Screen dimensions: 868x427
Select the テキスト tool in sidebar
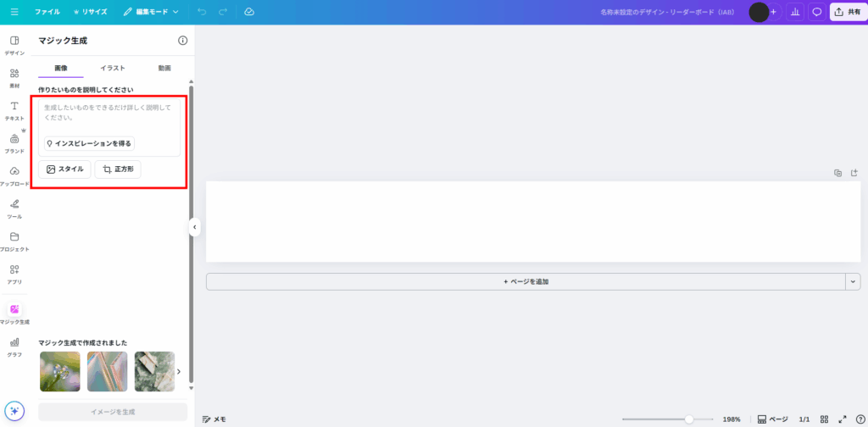tap(14, 110)
